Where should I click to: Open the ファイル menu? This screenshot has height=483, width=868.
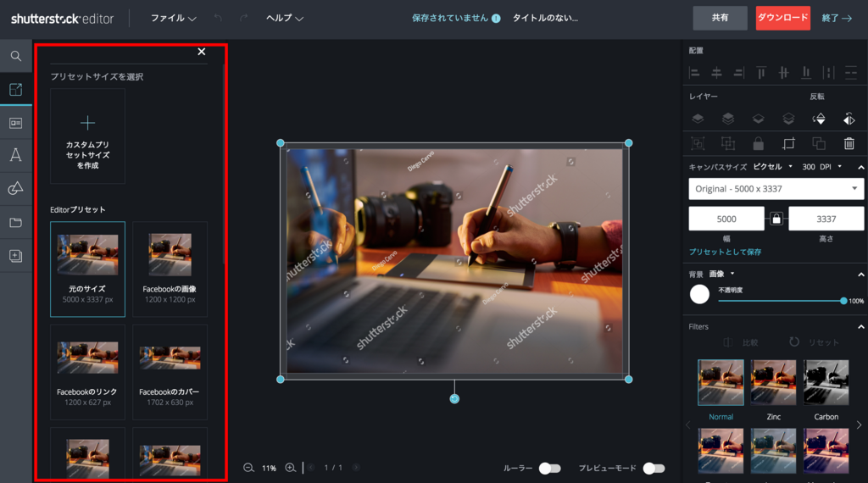point(173,19)
